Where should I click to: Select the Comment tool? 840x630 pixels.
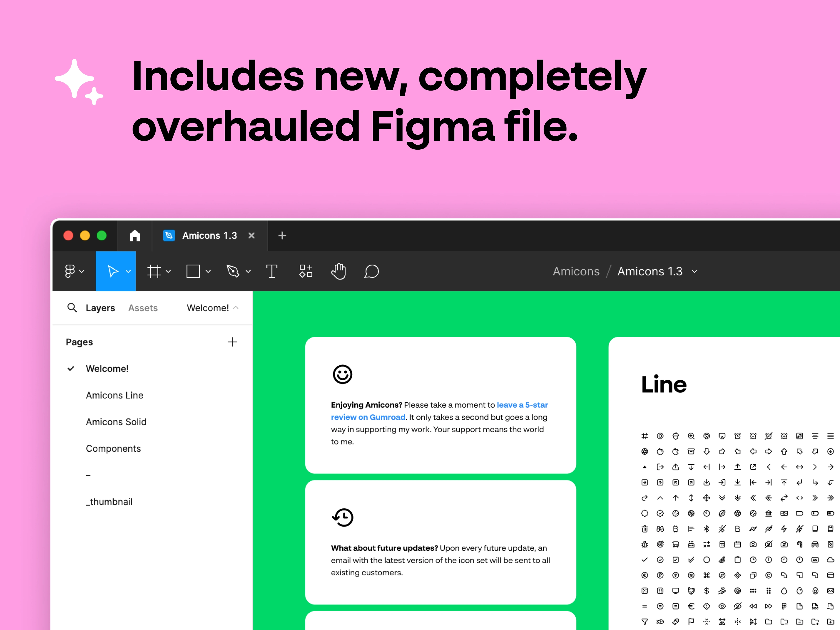pyautogui.click(x=371, y=271)
